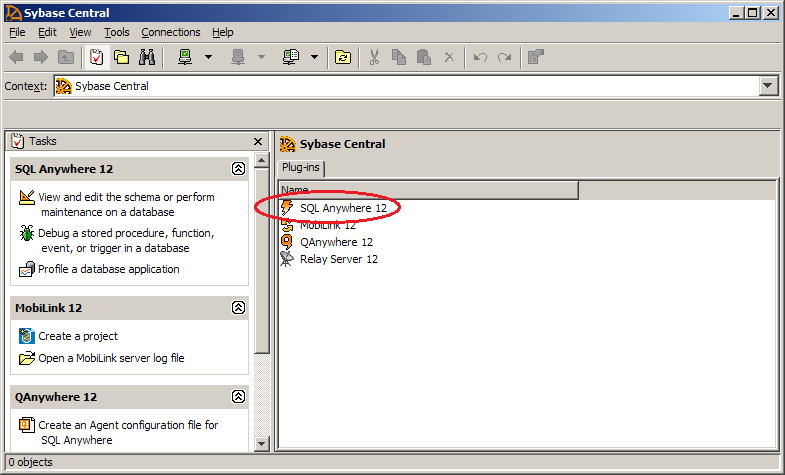Open the Connections menu
This screenshot has height=475, width=785.
(x=170, y=32)
